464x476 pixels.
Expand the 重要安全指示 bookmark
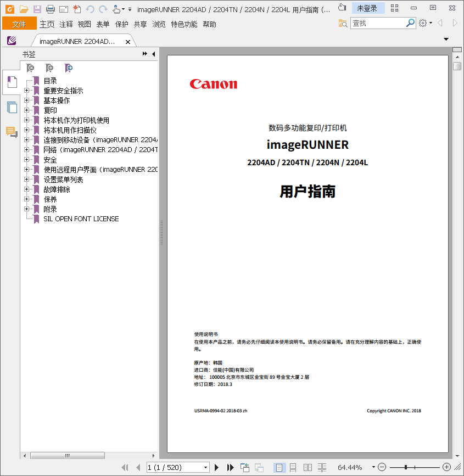27,91
